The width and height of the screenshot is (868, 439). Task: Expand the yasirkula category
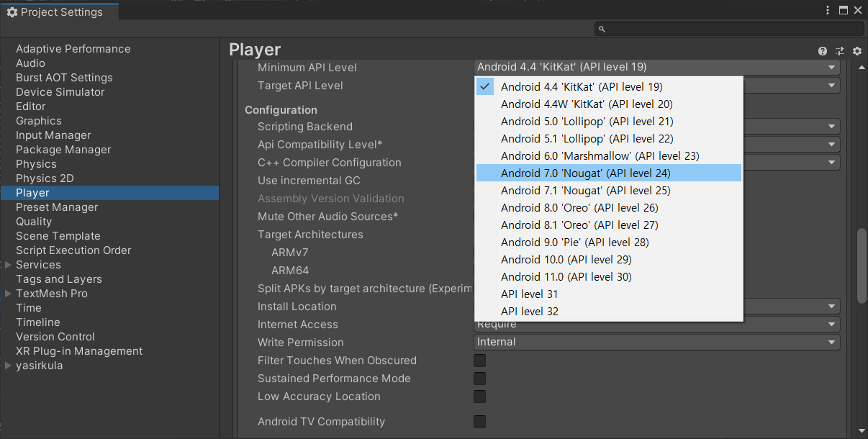click(8, 366)
